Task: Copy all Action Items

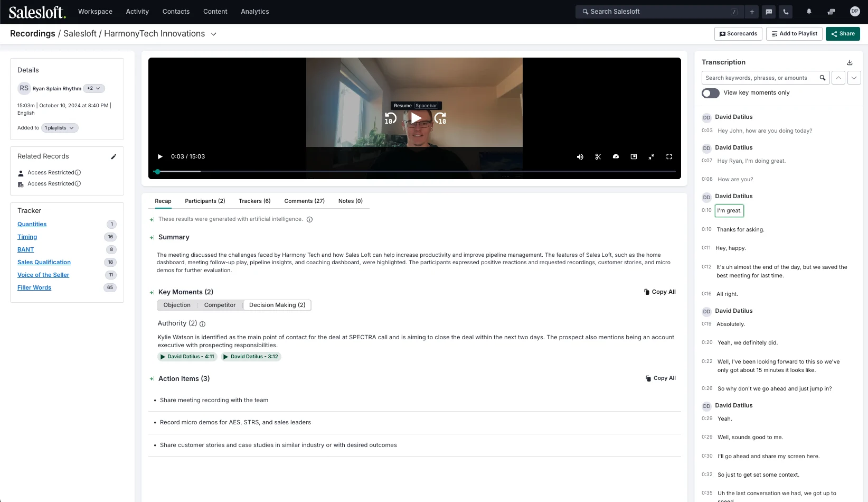Action: click(x=661, y=378)
